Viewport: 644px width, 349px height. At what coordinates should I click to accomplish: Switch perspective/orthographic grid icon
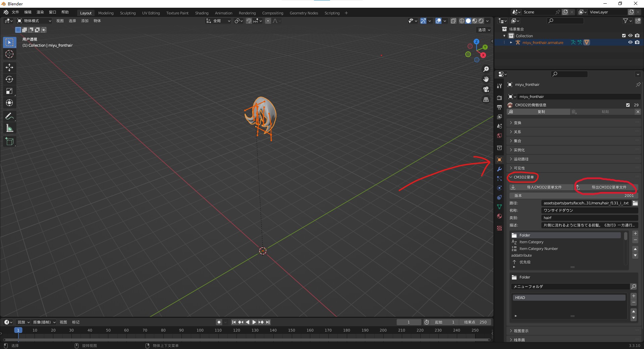[486, 99]
